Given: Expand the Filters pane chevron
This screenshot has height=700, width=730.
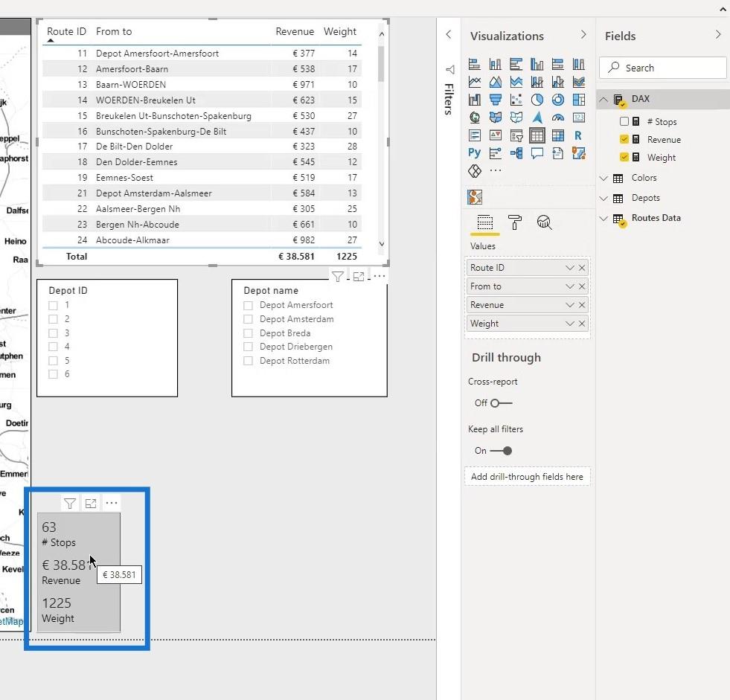Looking at the screenshot, I should click(x=449, y=34).
